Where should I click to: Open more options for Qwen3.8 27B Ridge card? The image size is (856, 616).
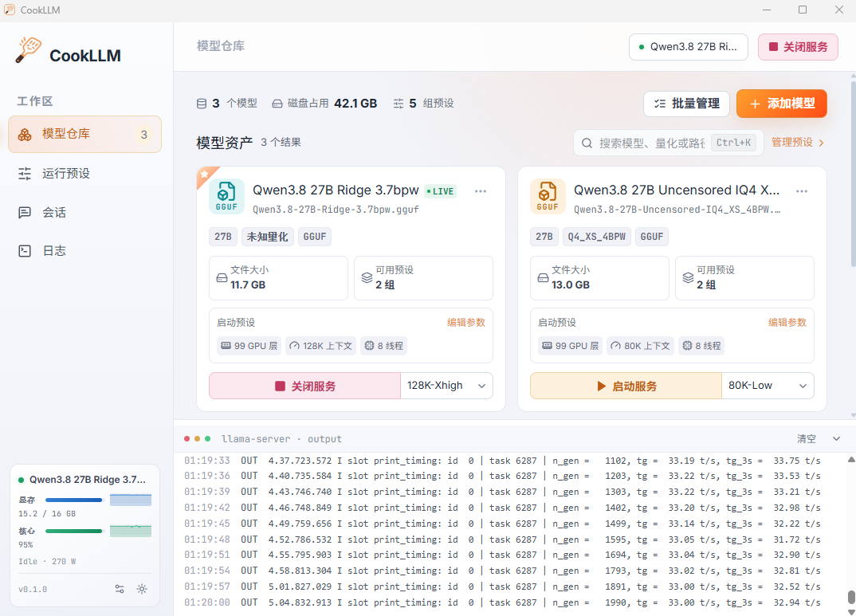[x=481, y=191]
